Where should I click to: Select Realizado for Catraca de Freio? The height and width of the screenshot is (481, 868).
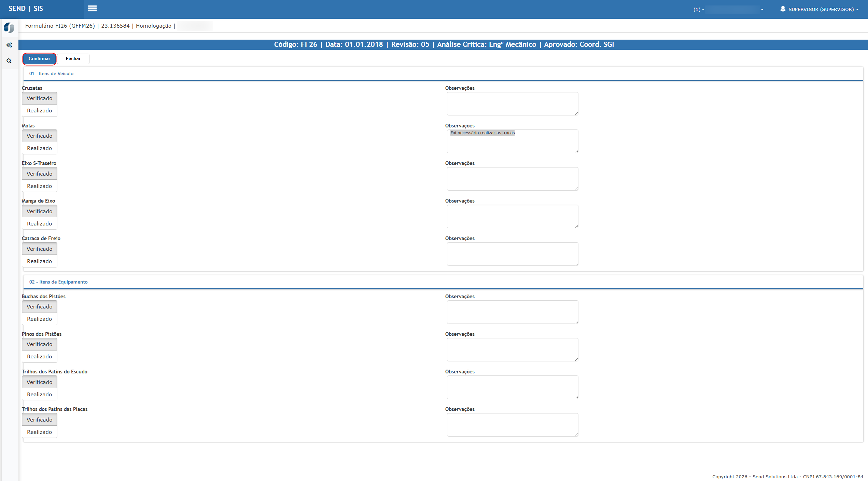click(40, 261)
